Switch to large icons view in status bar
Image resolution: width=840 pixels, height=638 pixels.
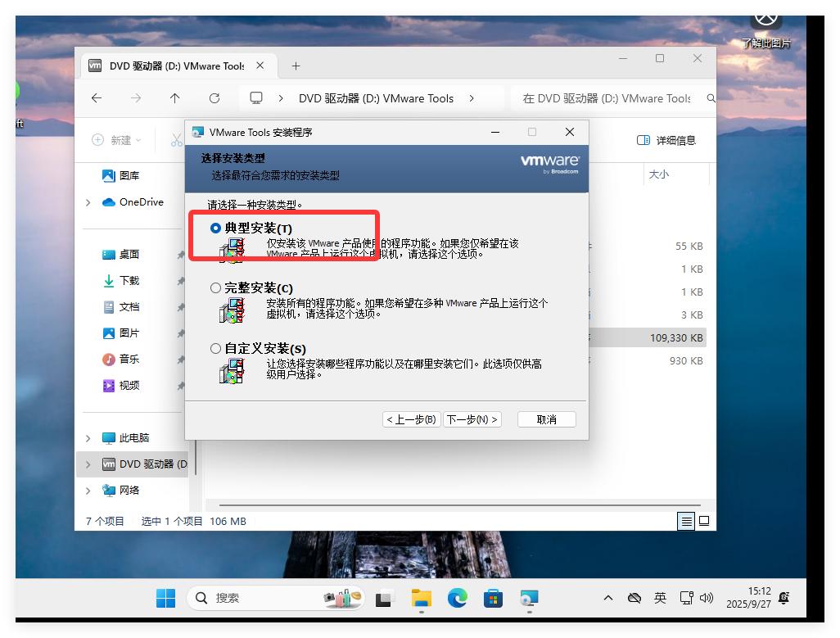click(x=703, y=521)
